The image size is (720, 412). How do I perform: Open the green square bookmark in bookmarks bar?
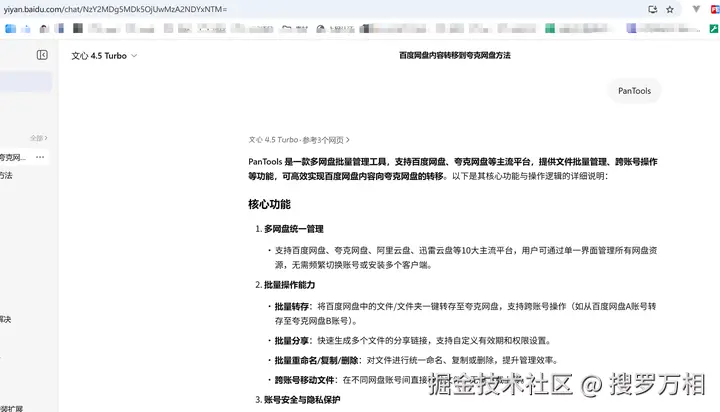(550, 28)
